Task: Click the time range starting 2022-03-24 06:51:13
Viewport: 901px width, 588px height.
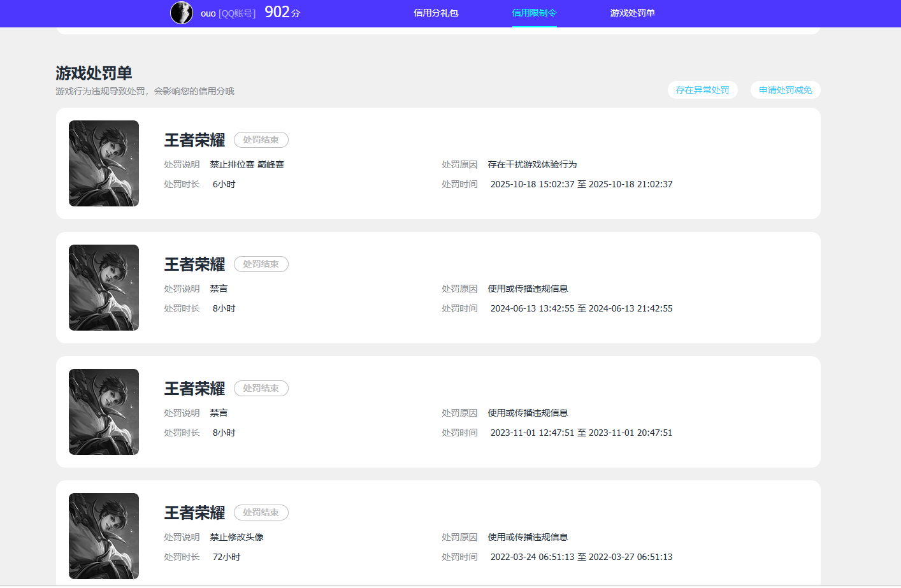Action: pyautogui.click(x=582, y=557)
